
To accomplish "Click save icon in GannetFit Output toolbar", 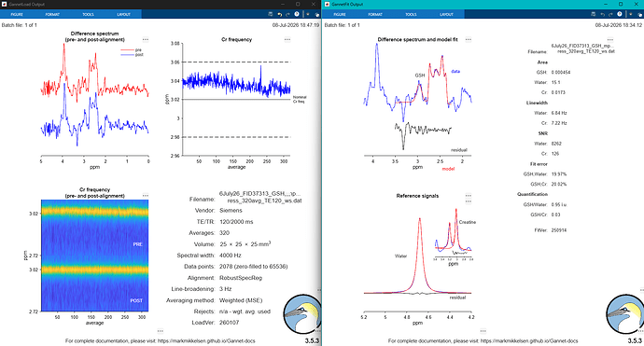I will pyautogui.click(x=593, y=14).
